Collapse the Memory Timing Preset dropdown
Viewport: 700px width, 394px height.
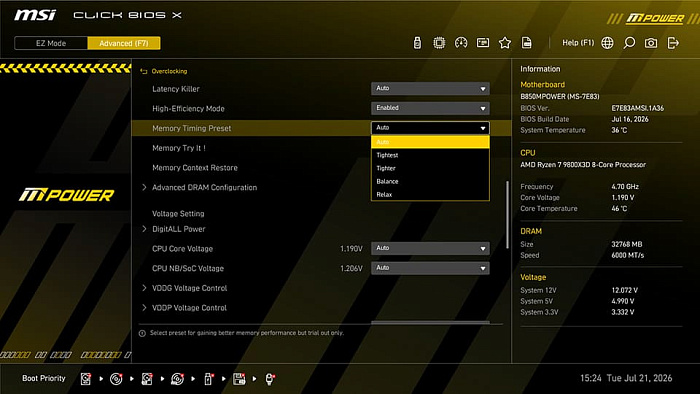pos(430,128)
